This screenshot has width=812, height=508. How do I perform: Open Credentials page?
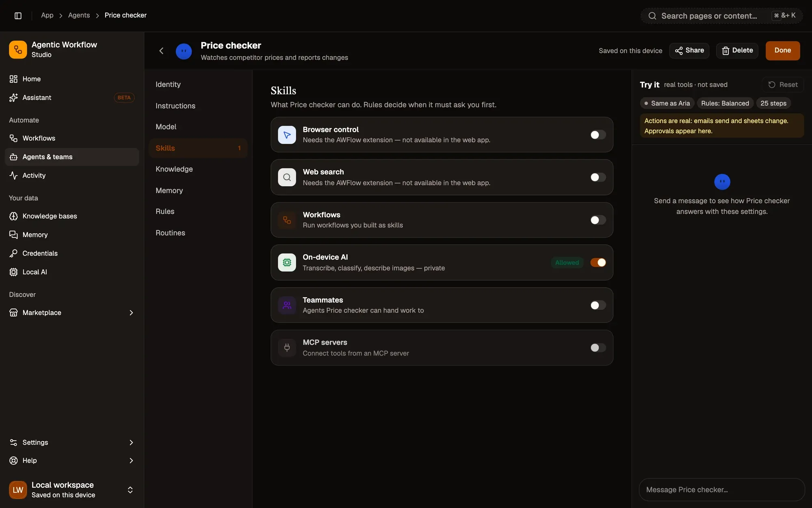(x=72, y=253)
